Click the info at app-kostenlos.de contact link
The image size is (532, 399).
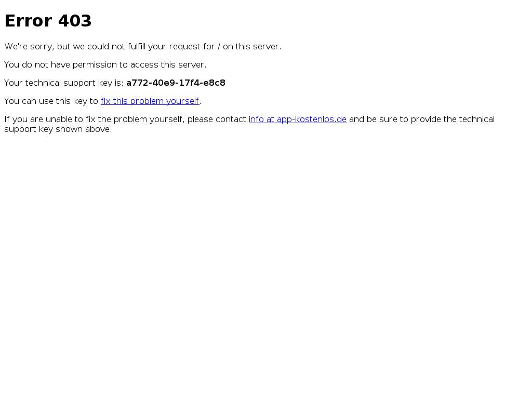coord(298,119)
